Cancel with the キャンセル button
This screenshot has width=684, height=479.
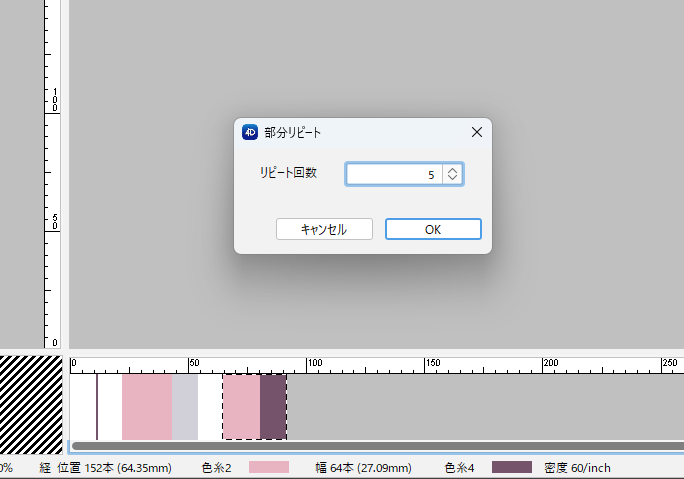click(x=324, y=229)
